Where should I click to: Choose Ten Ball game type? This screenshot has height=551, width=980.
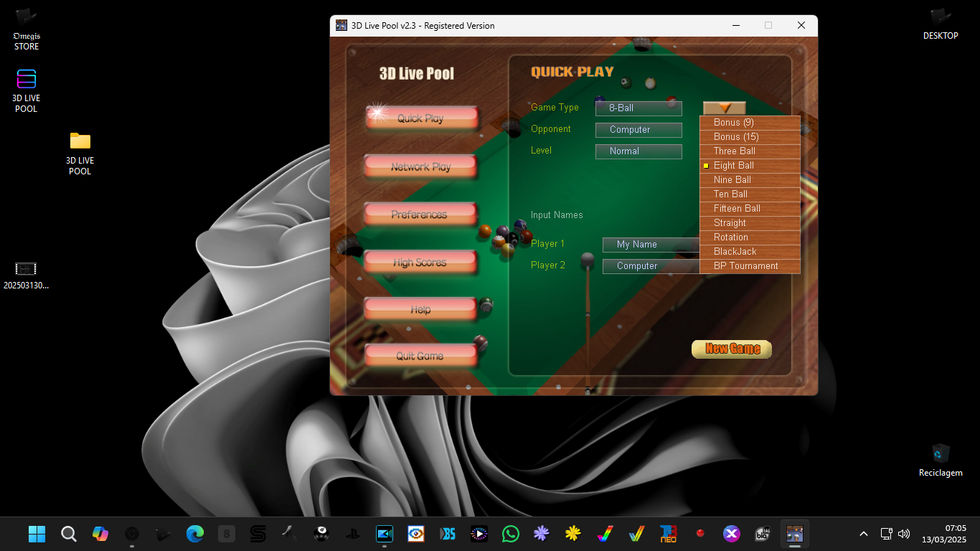(x=750, y=194)
